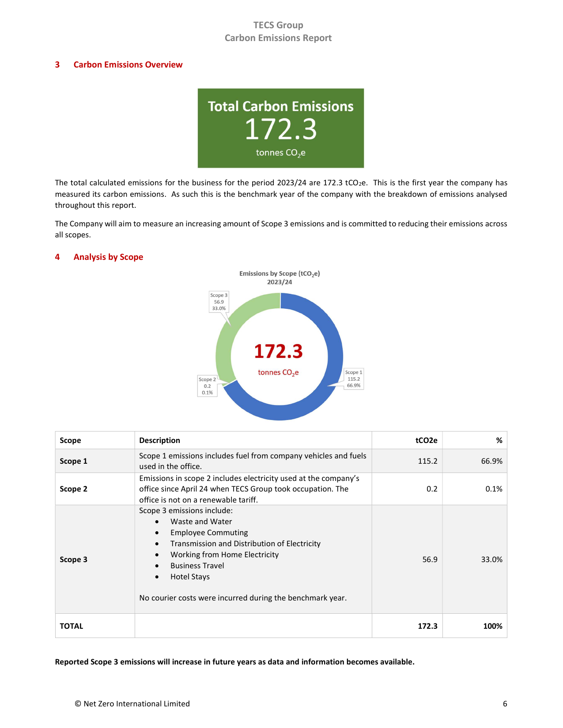Click the paragraph starting 'The total calculated emissions'
Viewport: 563px width, 728px height.
pos(281,194)
